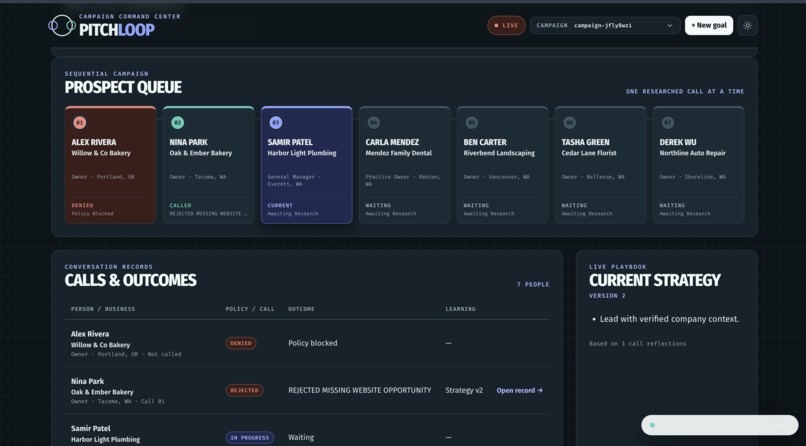806x446 pixels.
Task: Click the CURRENT STRATEGY heading
Action: pos(655,280)
